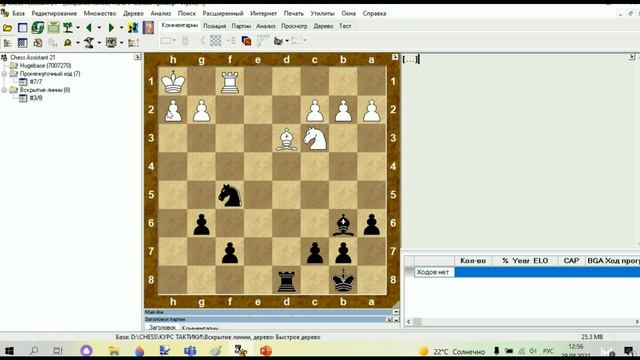The image size is (640, 360).
Task: Select the Ходов нет row
Action: [x=527, y=272]
